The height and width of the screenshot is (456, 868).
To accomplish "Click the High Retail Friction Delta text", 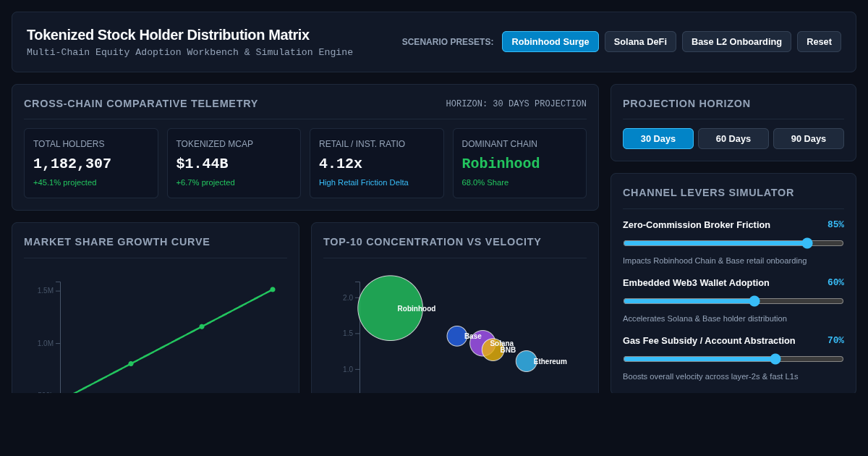I will pos(364,182).
